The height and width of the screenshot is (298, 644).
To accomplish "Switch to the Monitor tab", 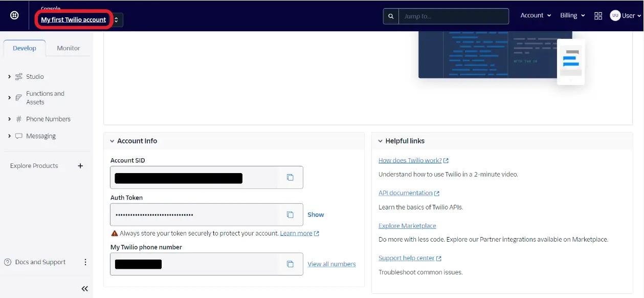I will click(x=69, y=48).
